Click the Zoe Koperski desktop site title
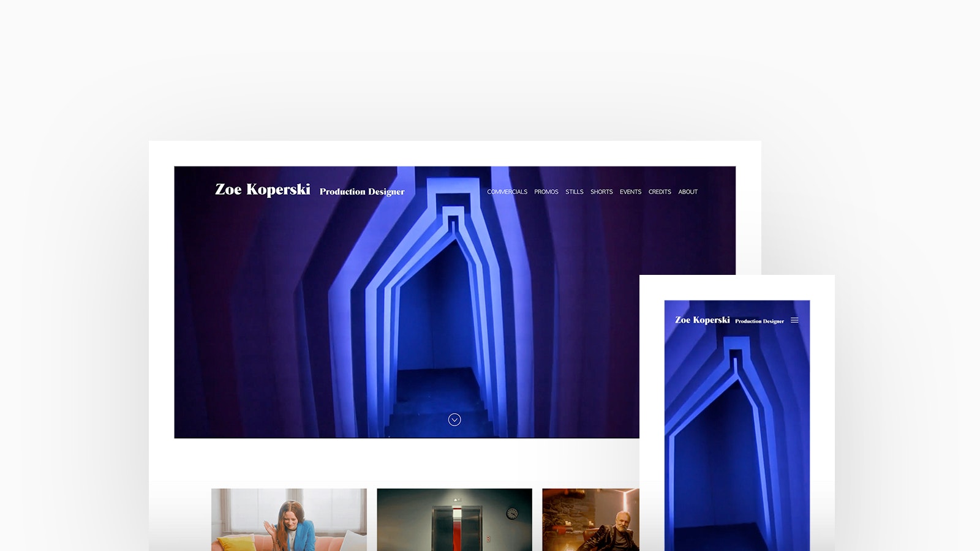This screenshot has height=551, width=980. click(263, 190)
